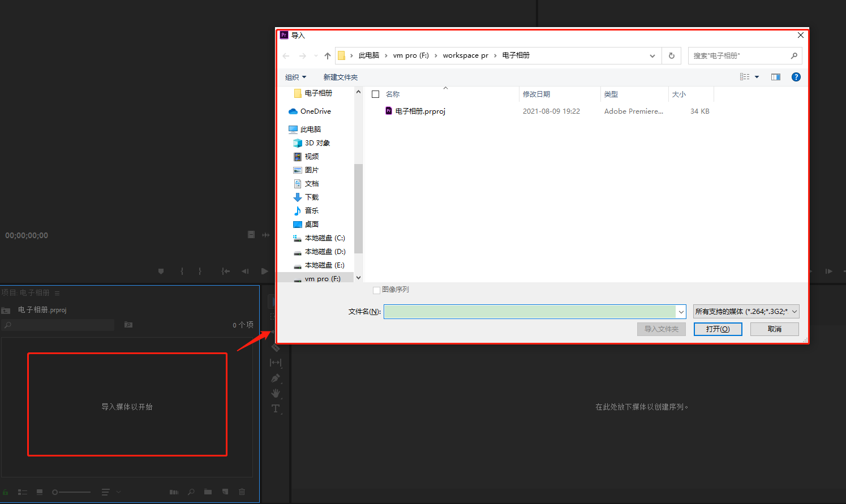Viewport: 846px width, 504px height.
Task: Select the Razor tool in Premiere toolbar
Action: (x=276, y=347)
